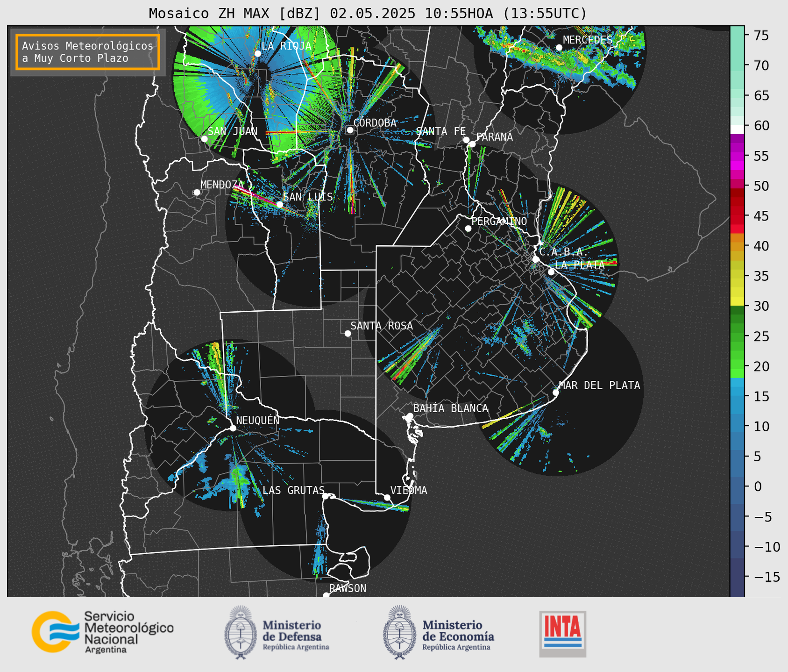Click the La Rioja city marker dot
788x672 pixels.
click(258, 54)
